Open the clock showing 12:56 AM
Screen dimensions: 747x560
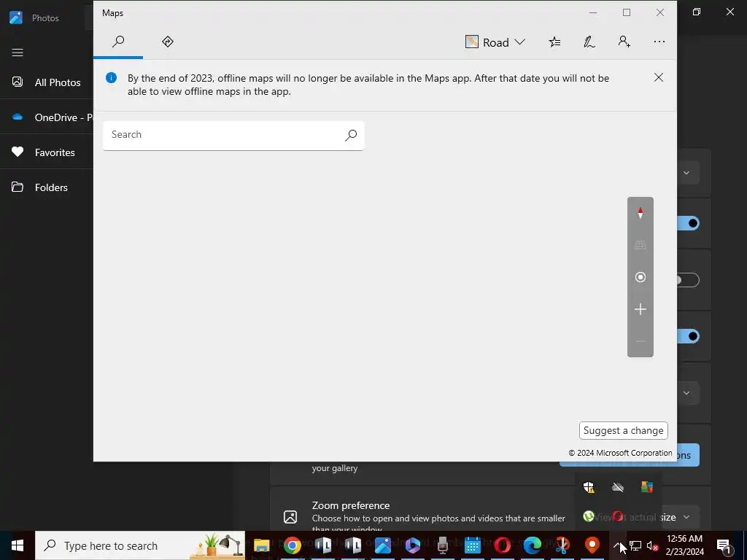[x=684, y=545]
